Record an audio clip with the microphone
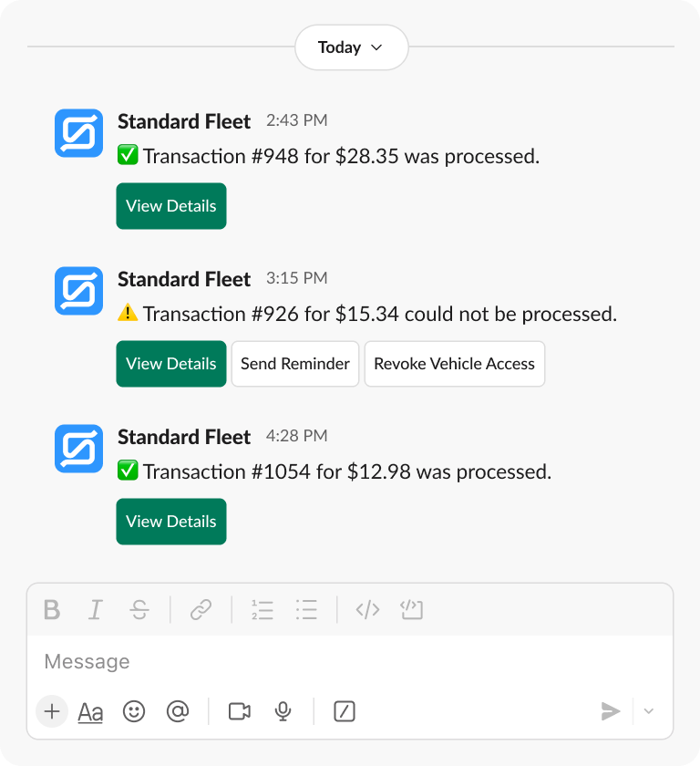The width and height of the screenshot is (700, 766). (283, 711)
